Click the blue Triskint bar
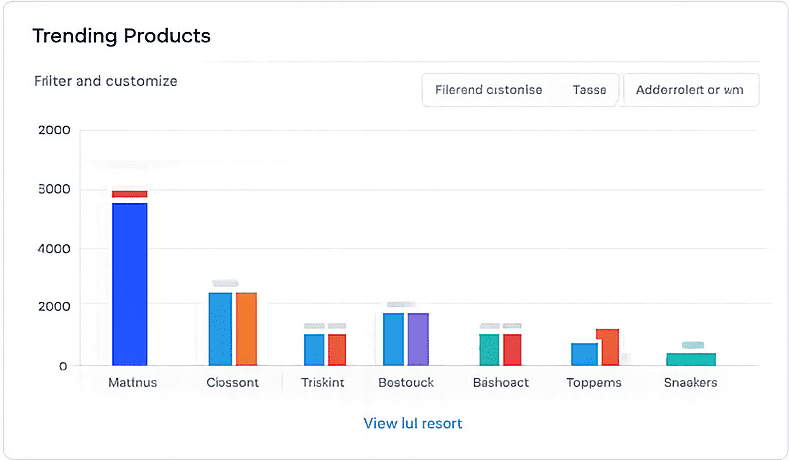This screenshot has height=460, width=789. point(314,349)
